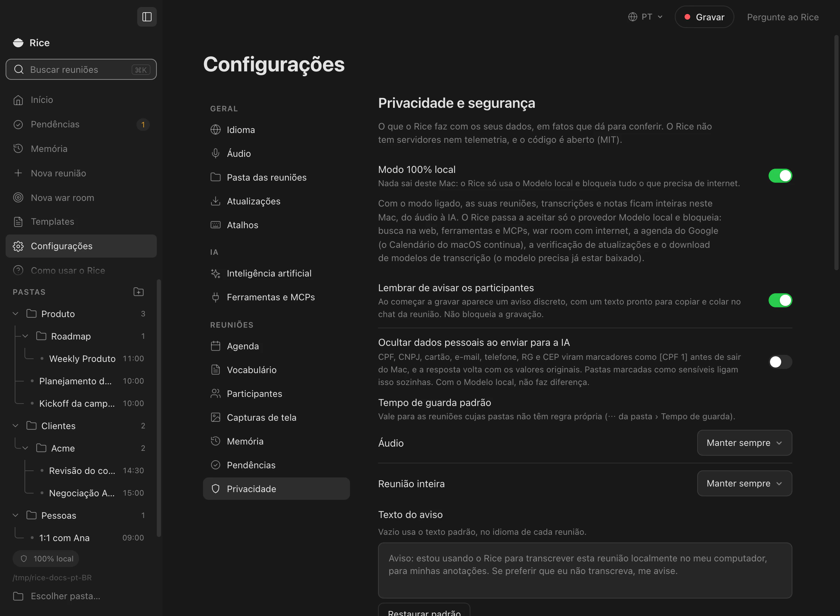Go to Pendências in the sidebar
The height and width of the screenshot is (616, 840).
click(81, 124)
